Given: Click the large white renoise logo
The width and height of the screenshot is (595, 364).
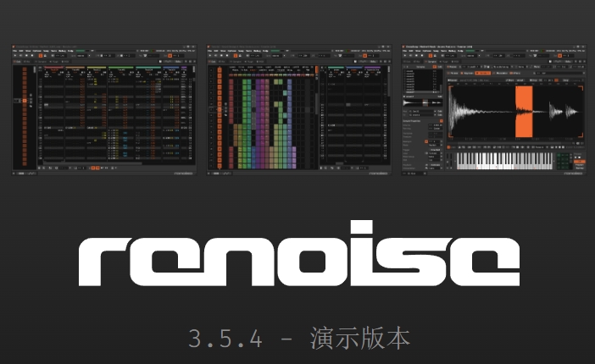Looking at the screenshot, I should 299,253.
